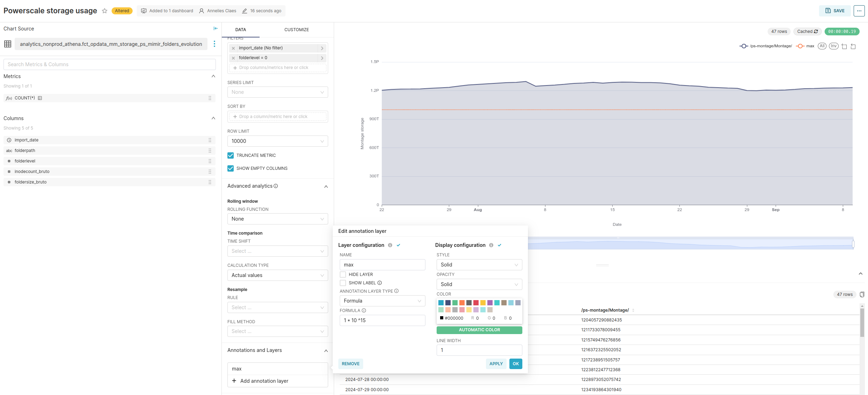Image resolution: width=868 pixels, height=395 pixels.
Task: Click the dataset table grid icon
Action: point(8,44)
